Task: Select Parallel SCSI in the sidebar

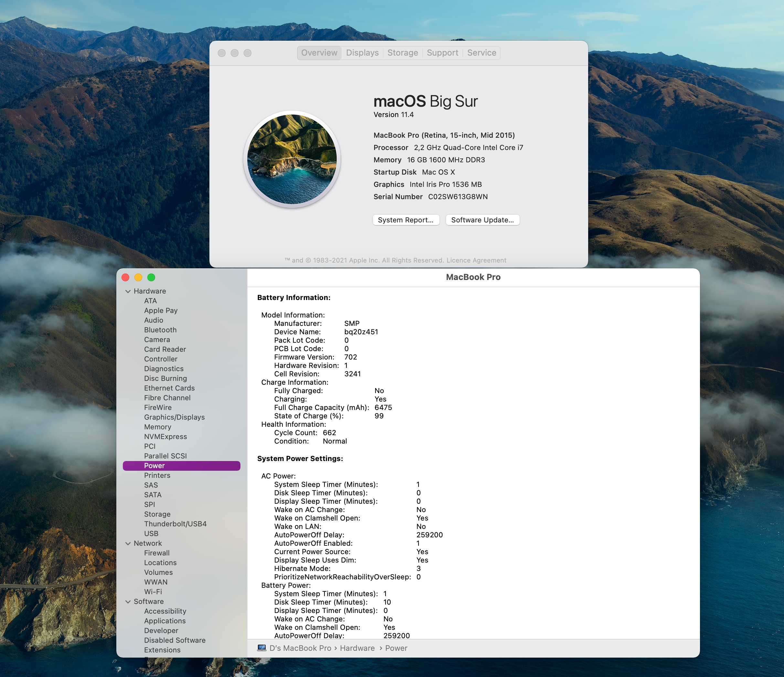Action: pyautogui.click(x=165, y=456)
